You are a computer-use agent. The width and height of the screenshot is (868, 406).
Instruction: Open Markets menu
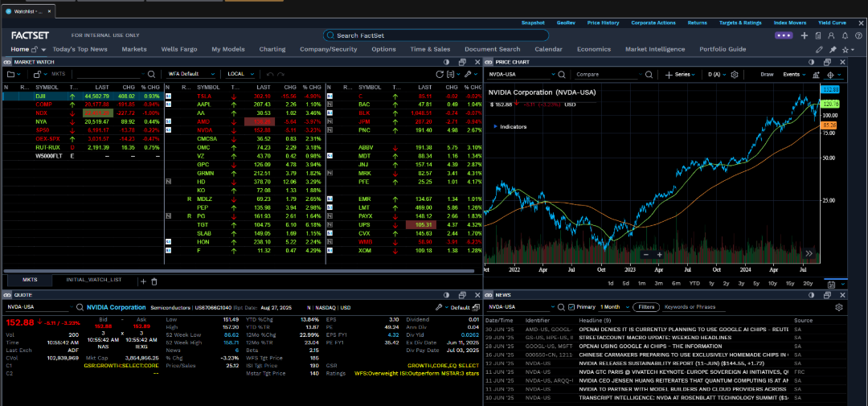click(134, 49)
